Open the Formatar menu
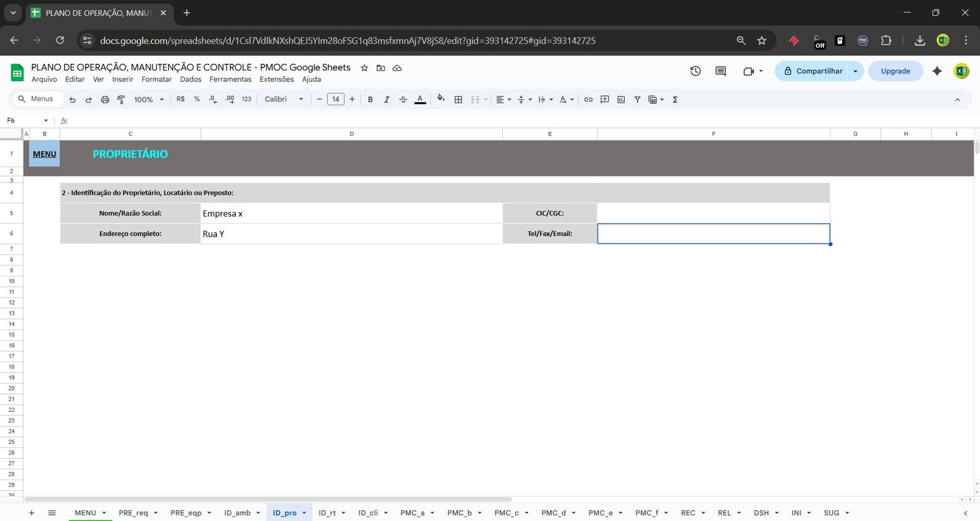Screen dimensions: 980x521 [x=156, y=79]
